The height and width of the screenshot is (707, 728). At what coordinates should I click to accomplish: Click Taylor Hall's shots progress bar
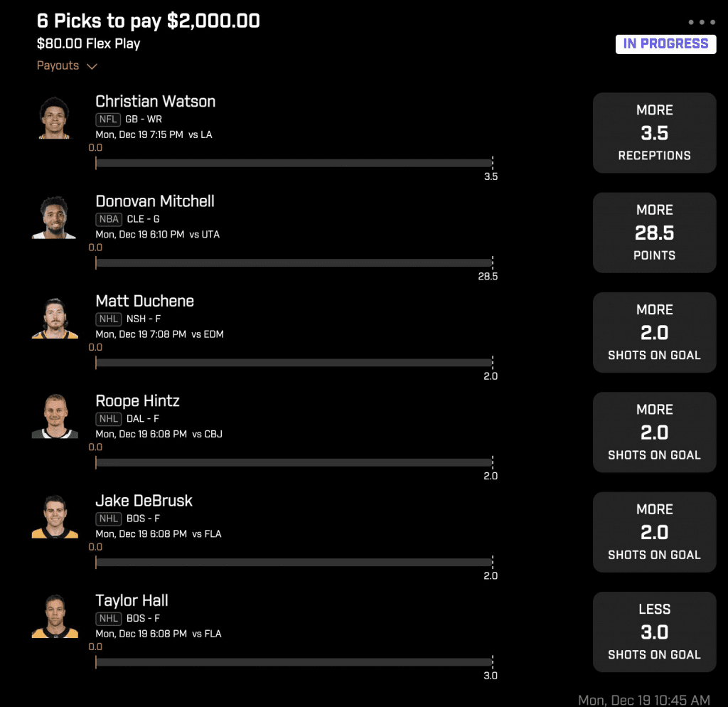coord(294,662)
